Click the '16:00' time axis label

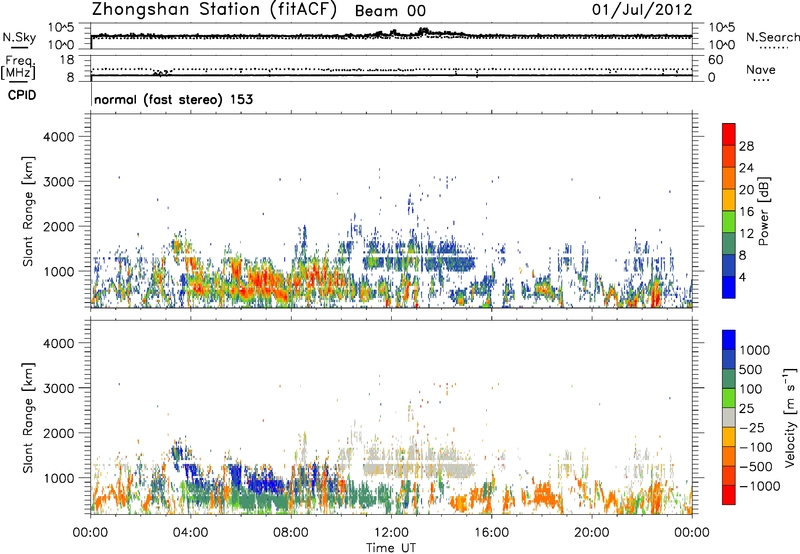(x=492, y=533)
